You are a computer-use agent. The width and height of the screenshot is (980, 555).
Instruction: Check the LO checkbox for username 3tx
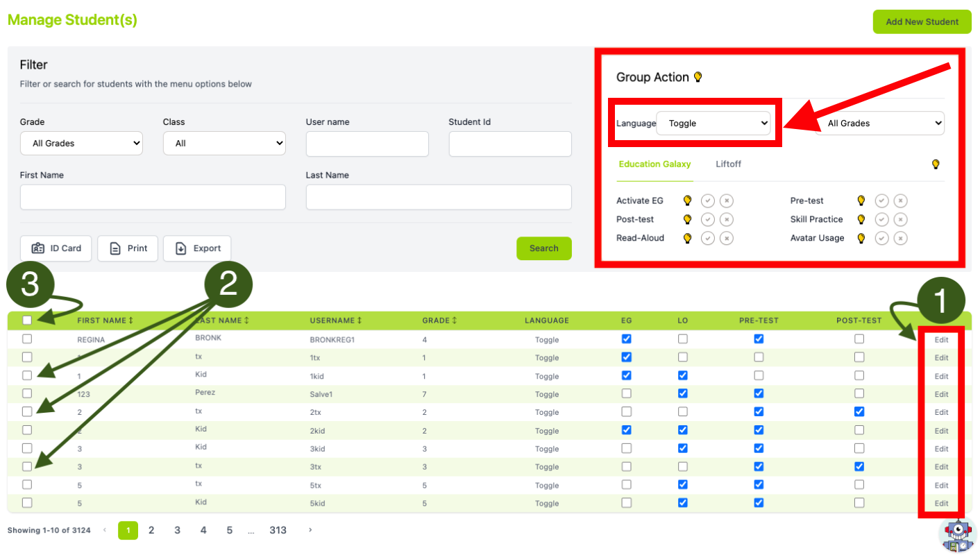(683, 466)
